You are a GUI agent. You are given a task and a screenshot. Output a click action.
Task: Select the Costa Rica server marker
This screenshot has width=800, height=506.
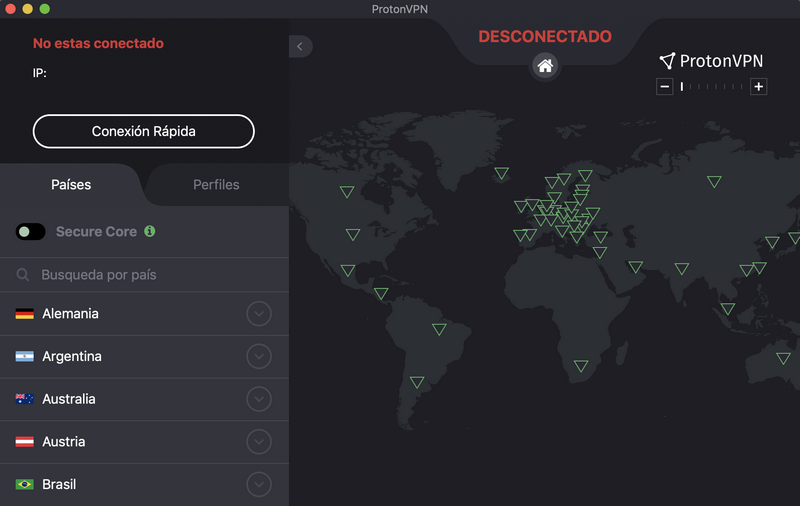pyautogui.click(x=381, y=293)
